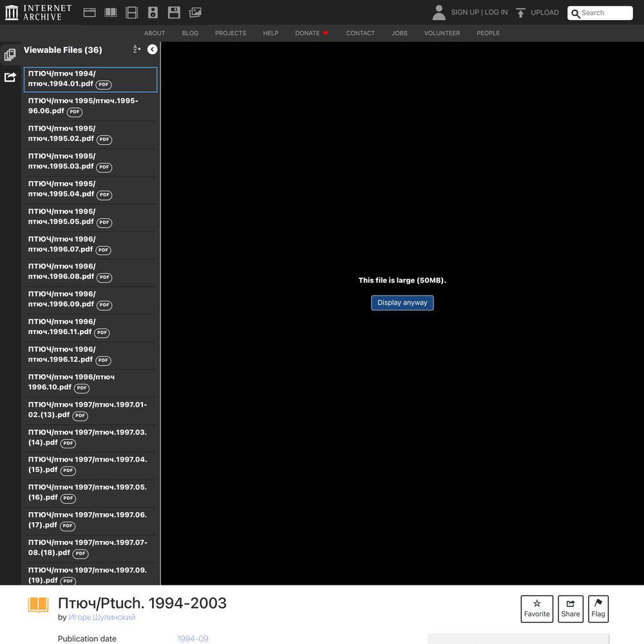Select file птюч.1995-96.06.pdf
644x644 pixels.
coord(90,106)
